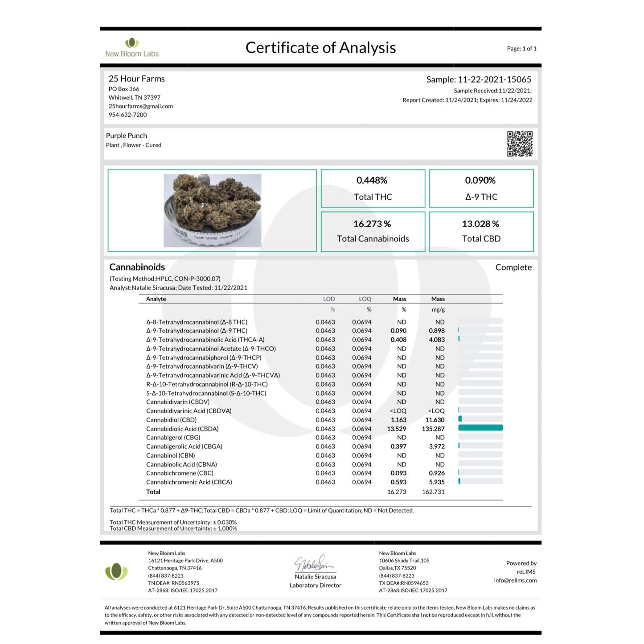The image size is (644, 644).
Task: Click the Certificate of Analysis title
Action: 320,48
